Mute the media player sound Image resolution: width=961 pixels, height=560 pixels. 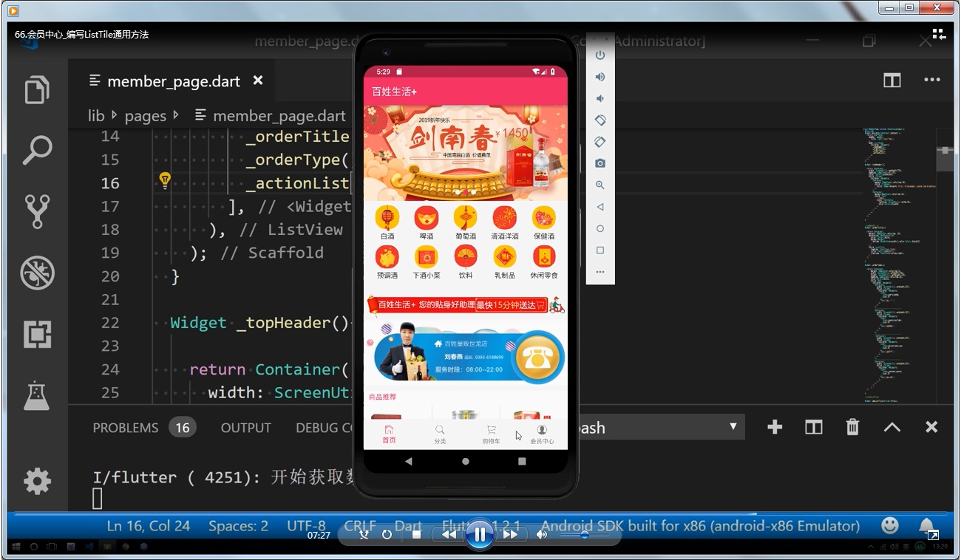tap(543, 534)
